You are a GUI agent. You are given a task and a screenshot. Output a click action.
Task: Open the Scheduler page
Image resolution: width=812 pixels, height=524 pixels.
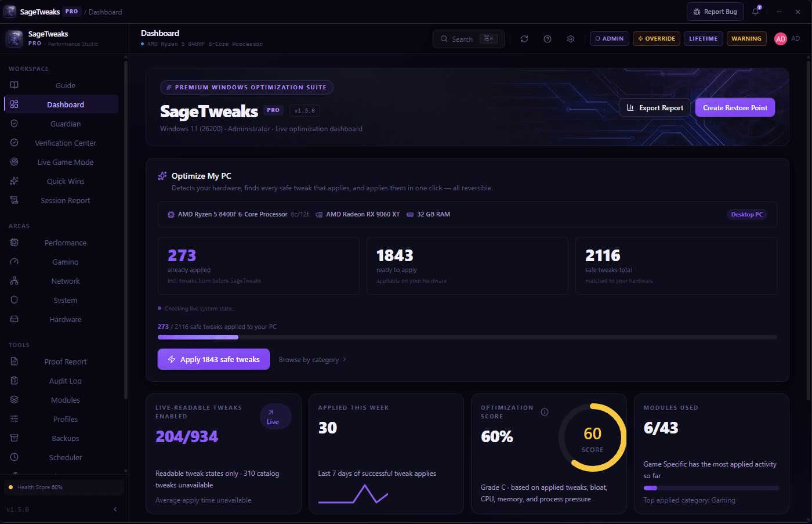point(61,457)
